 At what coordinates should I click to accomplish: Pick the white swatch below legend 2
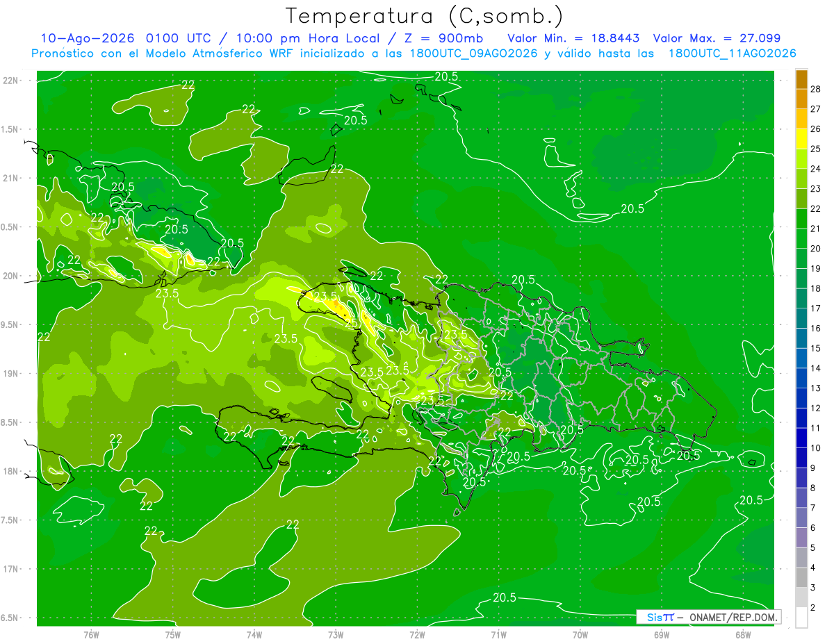(802, 618)
